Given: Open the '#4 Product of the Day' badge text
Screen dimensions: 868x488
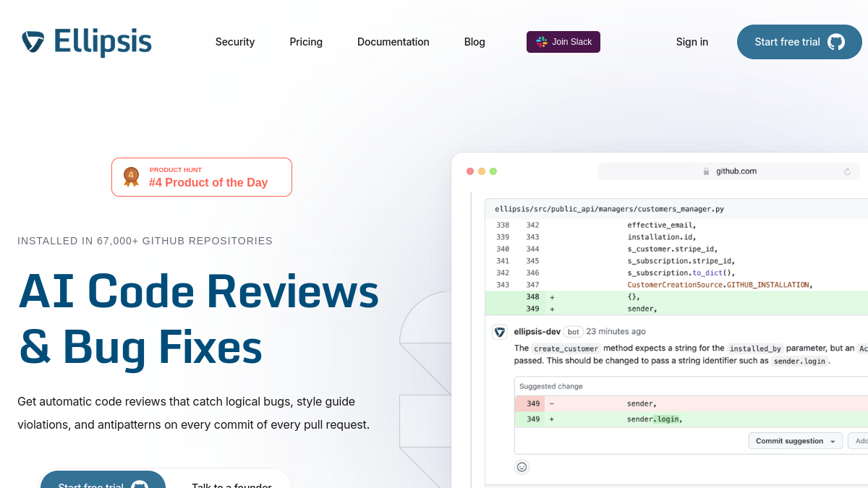Looking at the screenshot, I should point(208,183).
